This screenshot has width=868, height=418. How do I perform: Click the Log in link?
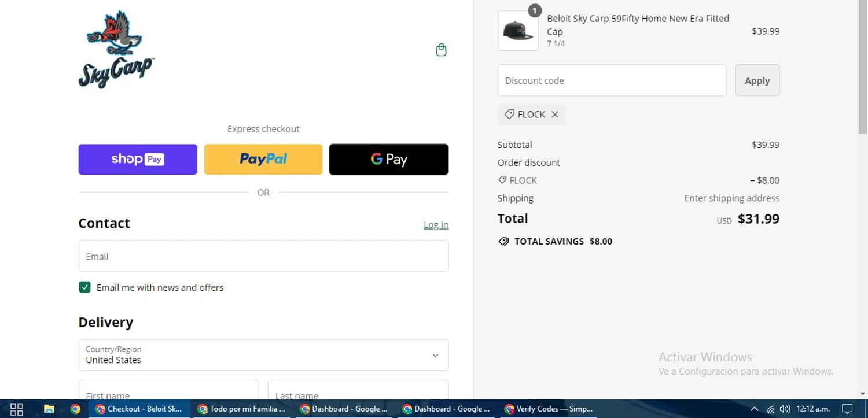436,225
